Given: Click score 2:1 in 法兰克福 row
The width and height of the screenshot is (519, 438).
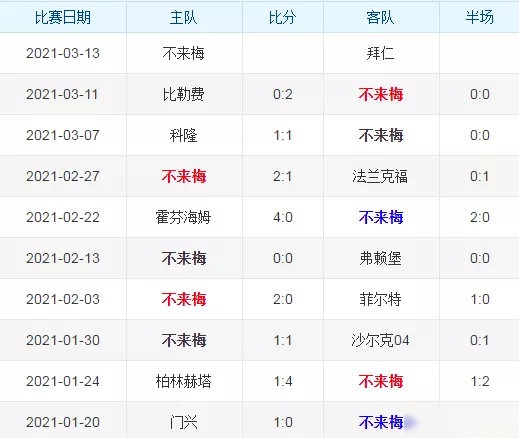Looking at the screenshot, I should [x=283, y=176].
